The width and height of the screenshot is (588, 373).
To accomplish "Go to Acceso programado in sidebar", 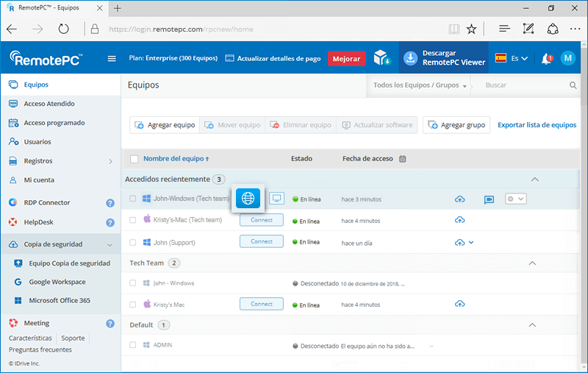I will pos(54,123).
